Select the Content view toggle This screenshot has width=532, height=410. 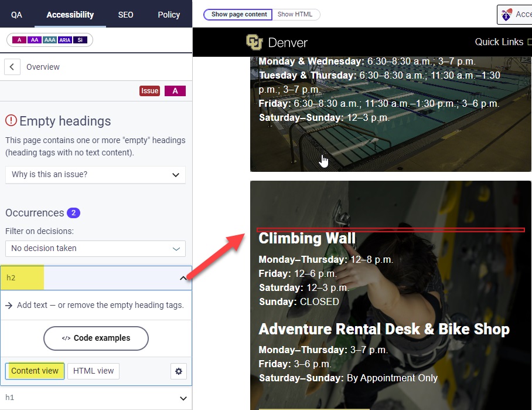coord(34,371)
